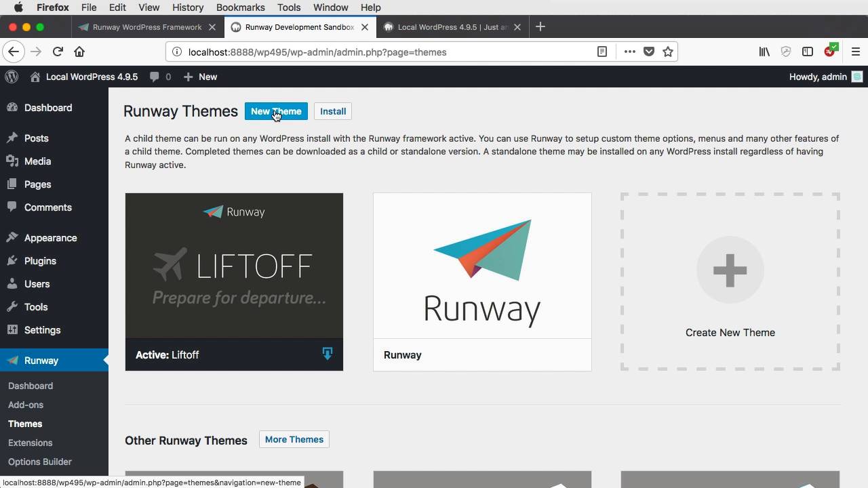Open Add-ons submenu item

click(x=26, y=405)
